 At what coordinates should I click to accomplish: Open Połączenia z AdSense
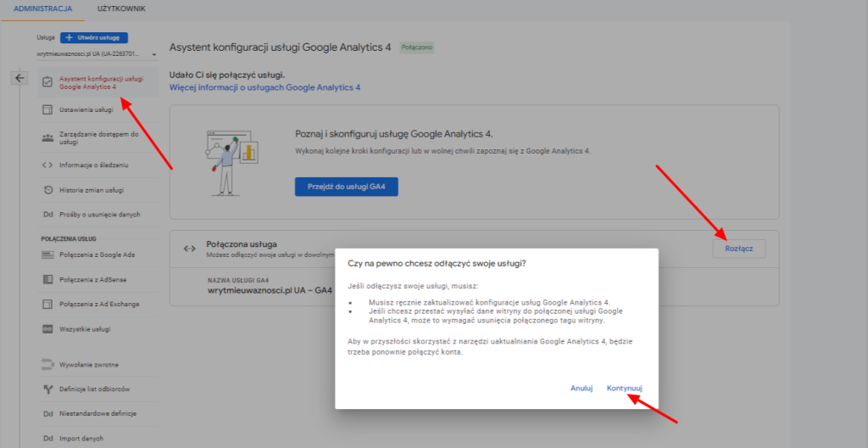(x=92, y=279)
